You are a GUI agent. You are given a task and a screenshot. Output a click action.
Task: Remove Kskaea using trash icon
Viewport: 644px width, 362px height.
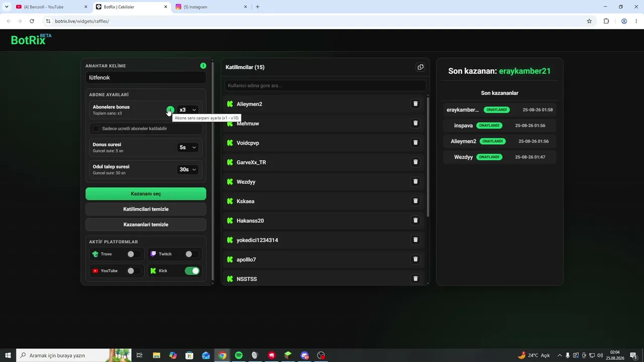416,201
